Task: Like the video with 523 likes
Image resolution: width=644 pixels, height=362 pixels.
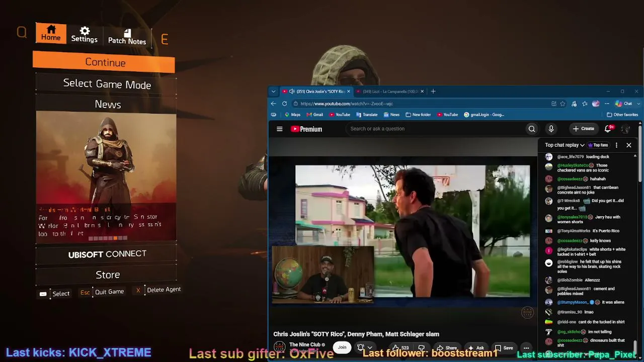Action: (400, 348)
